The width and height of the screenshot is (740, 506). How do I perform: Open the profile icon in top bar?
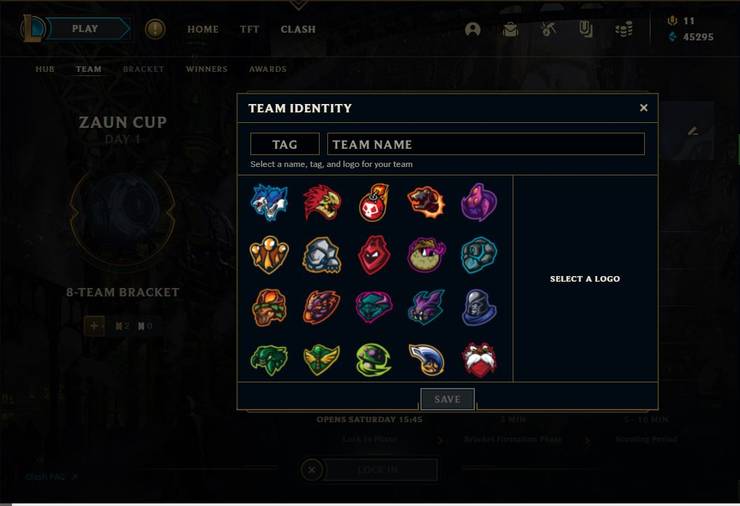[472, 29]
